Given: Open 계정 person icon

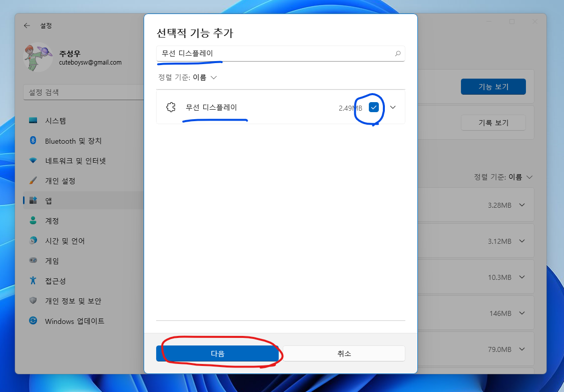Looking at the screenshot, I should [33, 220].
